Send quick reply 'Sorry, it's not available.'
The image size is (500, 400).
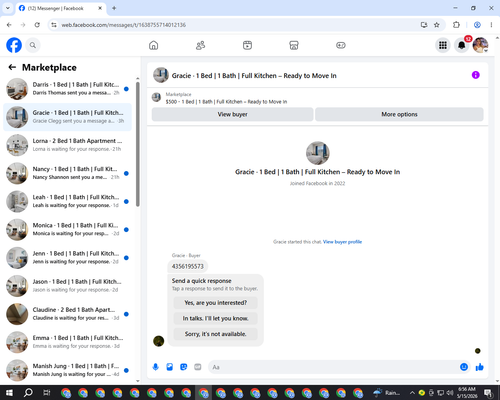click(216, 334)
